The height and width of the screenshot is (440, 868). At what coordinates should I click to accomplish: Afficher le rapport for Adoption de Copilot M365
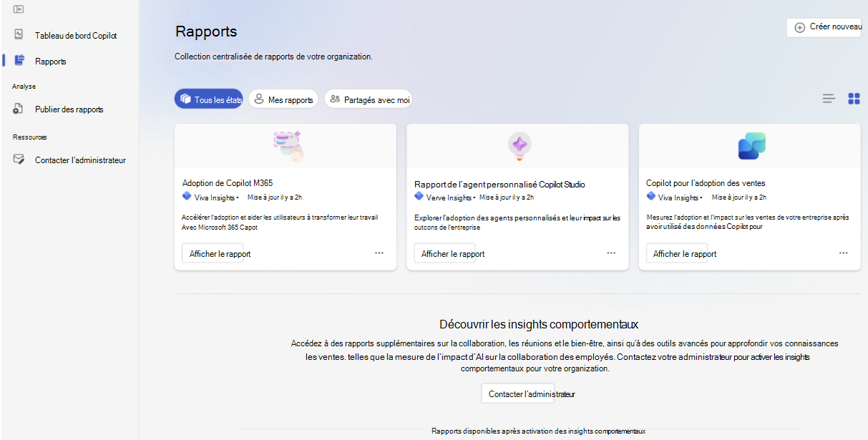click(x=213, y=253)
